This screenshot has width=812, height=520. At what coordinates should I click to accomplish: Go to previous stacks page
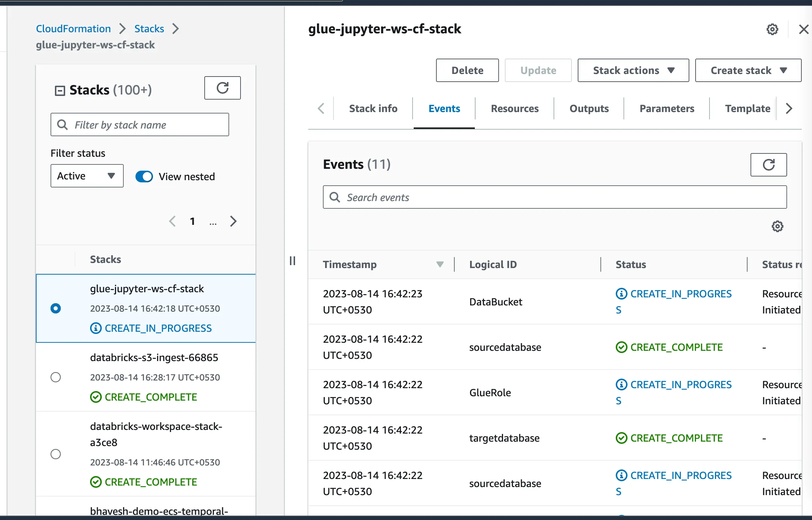coord(172,221)
